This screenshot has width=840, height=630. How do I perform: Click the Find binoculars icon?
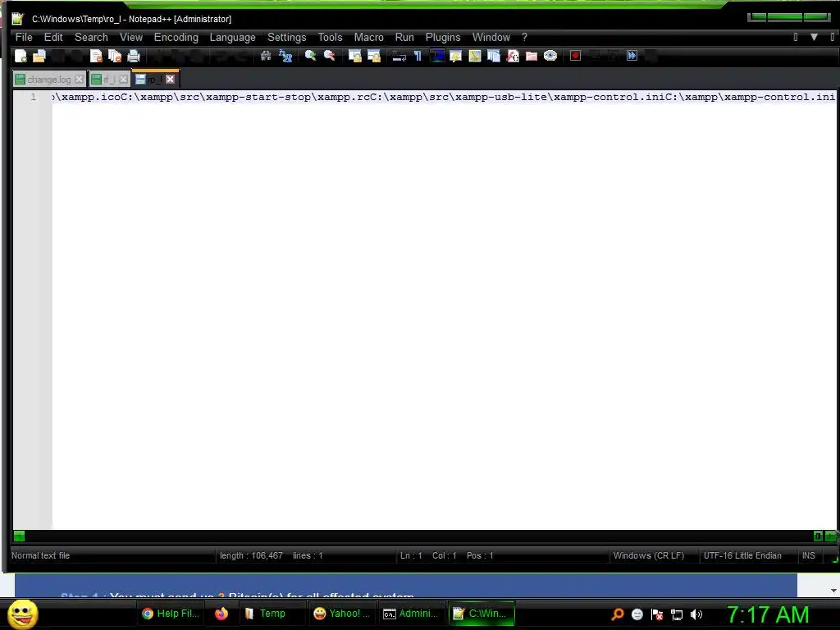click(x=266, y=56)
